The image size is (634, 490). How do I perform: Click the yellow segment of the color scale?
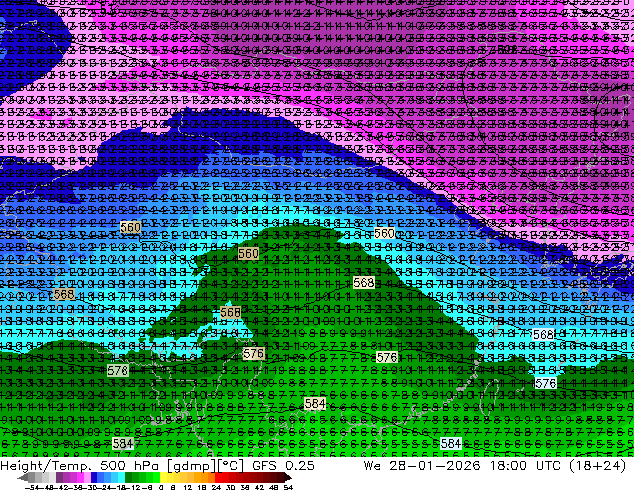point(163,478)
